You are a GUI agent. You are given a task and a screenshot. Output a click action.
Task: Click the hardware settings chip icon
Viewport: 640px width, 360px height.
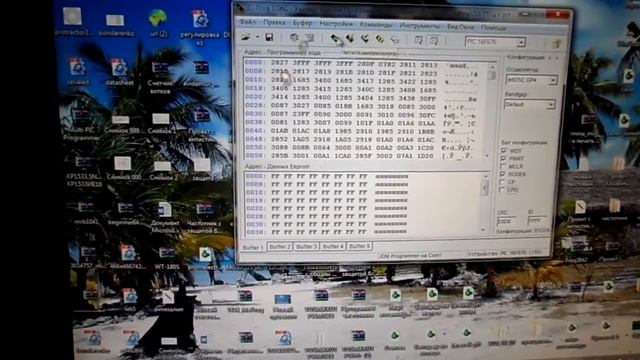point(294,38)
